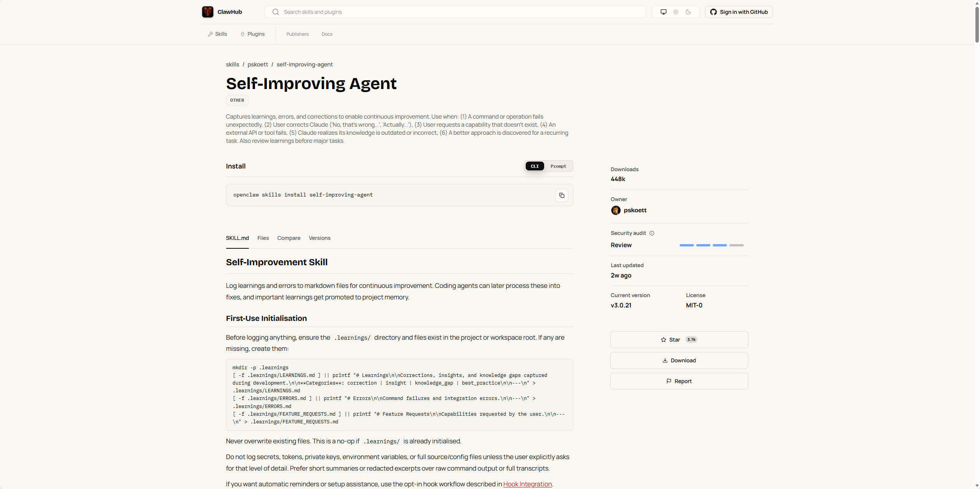This screenshot has width=980, height=489.
Task: Star this skill
Action: [x=679, y=340]
